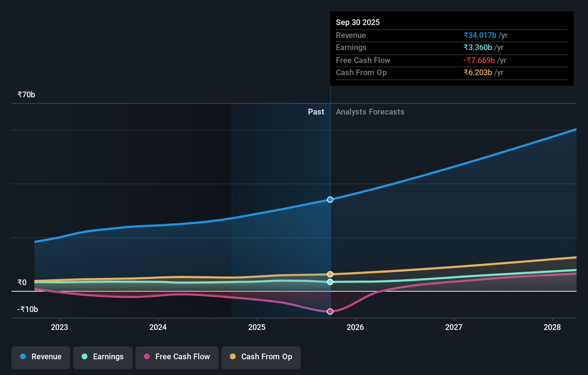Toggle visibility of the Earnings series
Image resolution: width=588 pixels, height=375 pixels.
[103, 357]
